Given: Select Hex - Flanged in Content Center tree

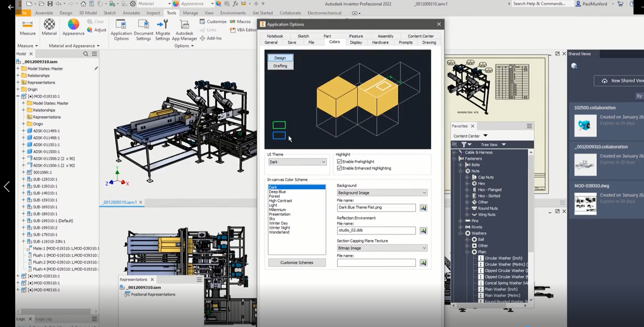Looking at the screenshot, I should tap(490, 190).
